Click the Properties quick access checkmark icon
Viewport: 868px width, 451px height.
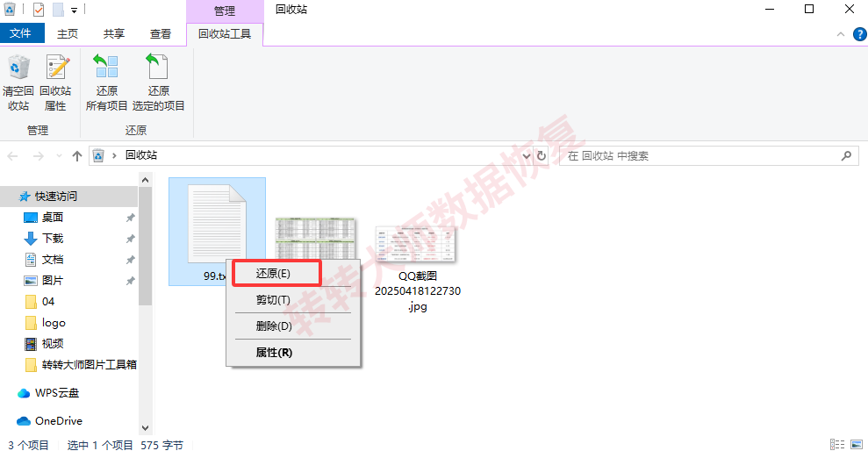click(x=39, y=10)
